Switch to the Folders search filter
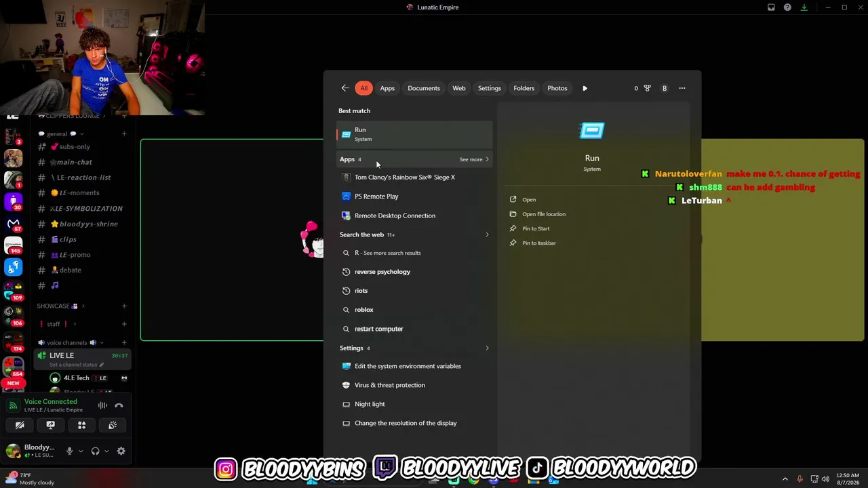This screenshot has width=868, height=488. coord(524,88)
